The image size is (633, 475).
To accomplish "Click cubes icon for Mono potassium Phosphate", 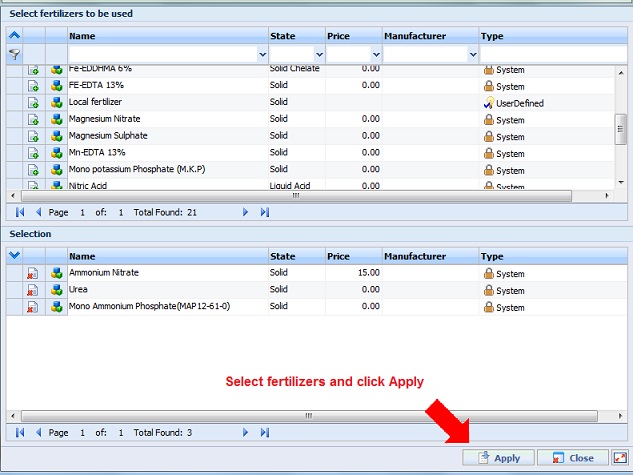I will point(57,170).
